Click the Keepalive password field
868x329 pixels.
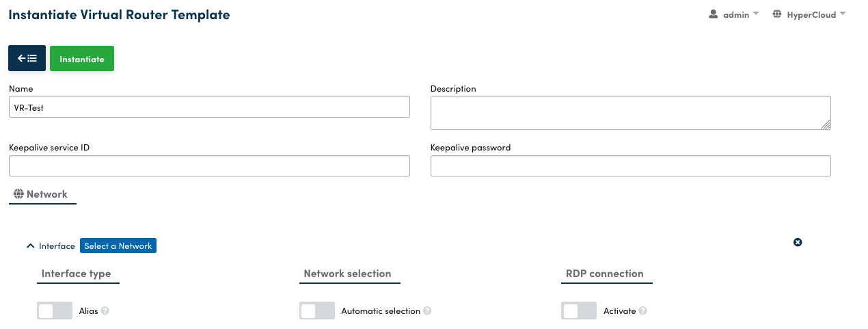tap(630, 166)
